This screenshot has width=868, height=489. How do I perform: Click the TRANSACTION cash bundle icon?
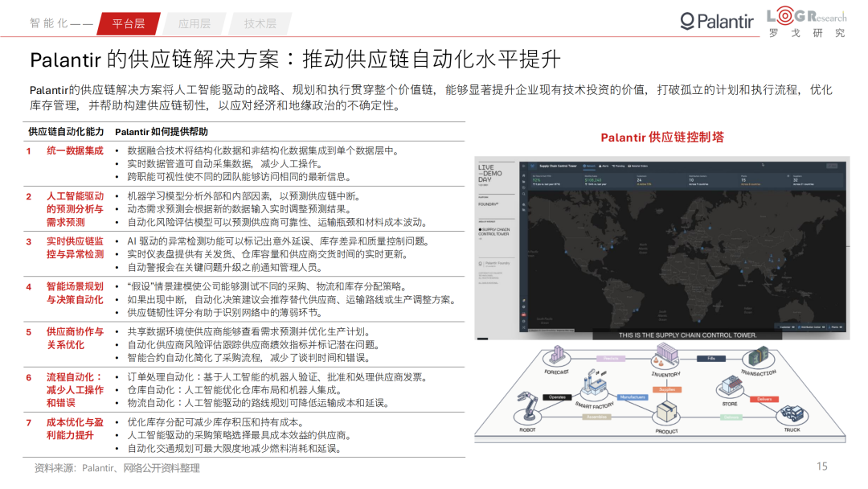click(x=759, y=356)
